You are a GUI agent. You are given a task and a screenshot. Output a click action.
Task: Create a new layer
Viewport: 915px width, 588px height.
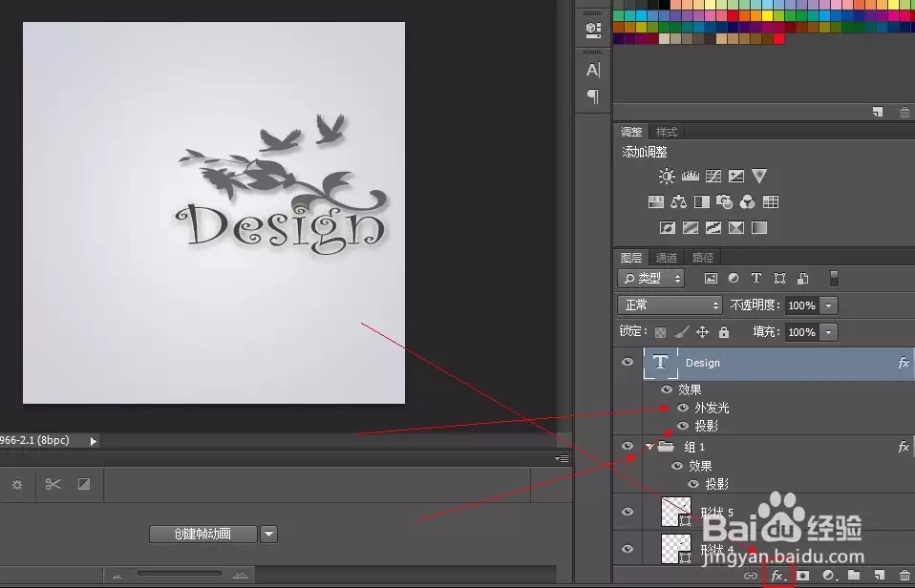879,576
